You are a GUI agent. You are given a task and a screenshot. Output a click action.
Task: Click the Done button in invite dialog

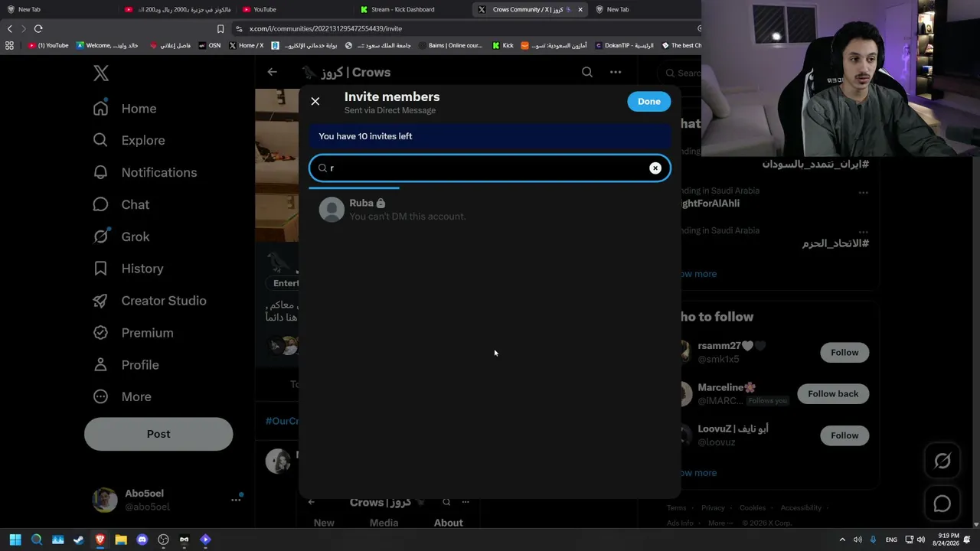point(648,101)
